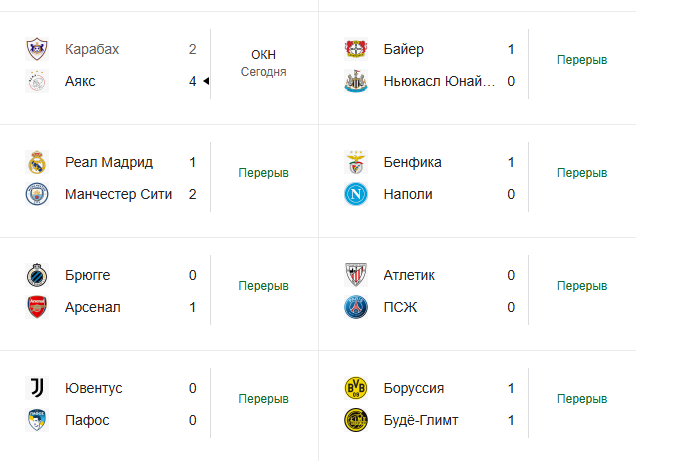Open the Карабах team name link
Viewport: 674px width, 461px height.
[x=92, y=49]
